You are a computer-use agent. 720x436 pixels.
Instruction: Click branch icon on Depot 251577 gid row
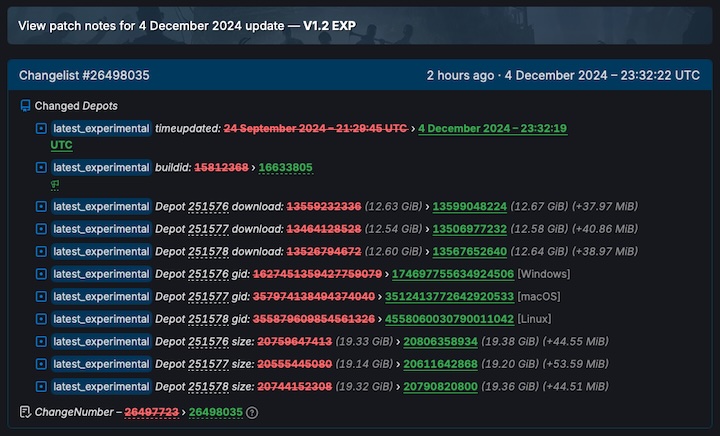[41, 297]
